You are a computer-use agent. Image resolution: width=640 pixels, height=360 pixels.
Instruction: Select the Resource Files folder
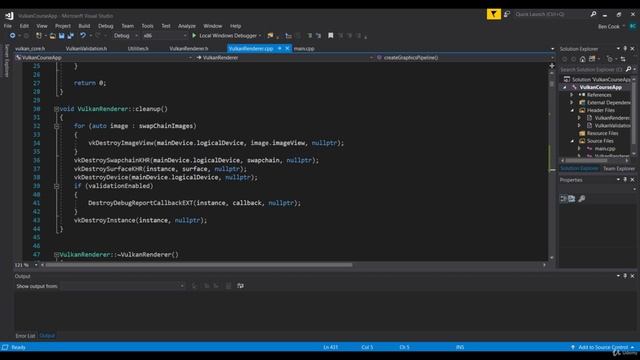602,133
